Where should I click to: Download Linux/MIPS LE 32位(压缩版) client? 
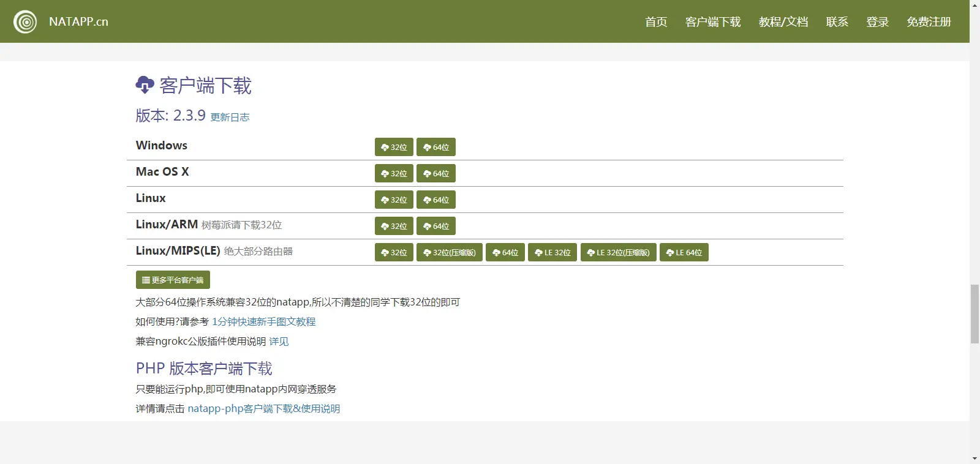click(x=619, y=252)
